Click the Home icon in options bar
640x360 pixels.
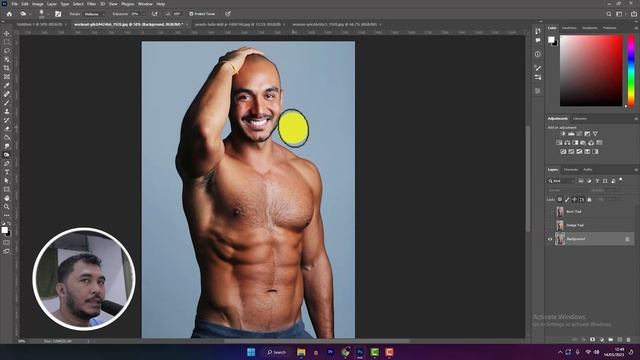tap(9, 14)
